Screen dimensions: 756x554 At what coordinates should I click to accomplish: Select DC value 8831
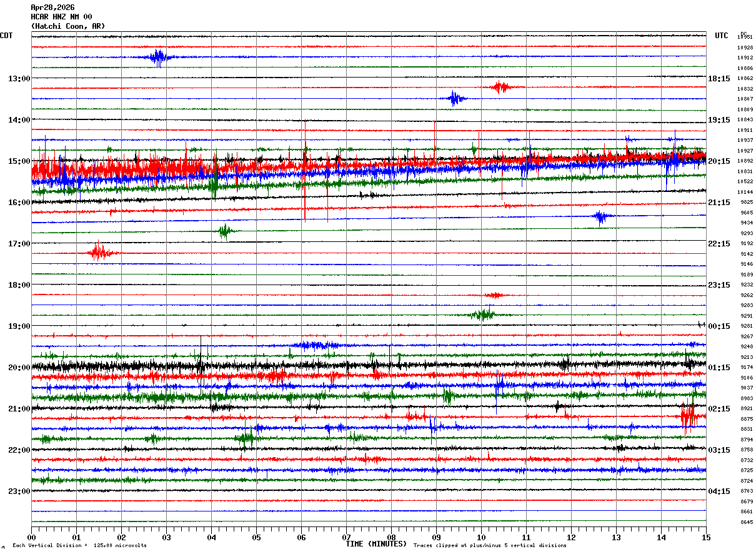tap(747, 430)
